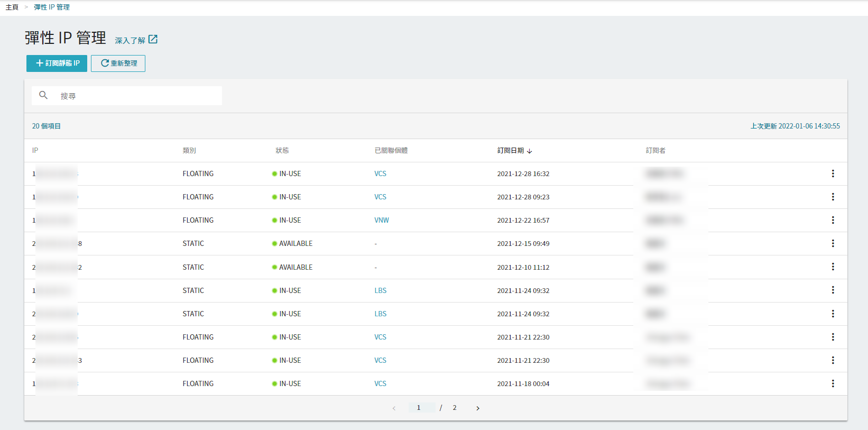This screenshot has height=430, width=868.
Task: Click the 重新整理 refresh button
Action: point(118,63)
